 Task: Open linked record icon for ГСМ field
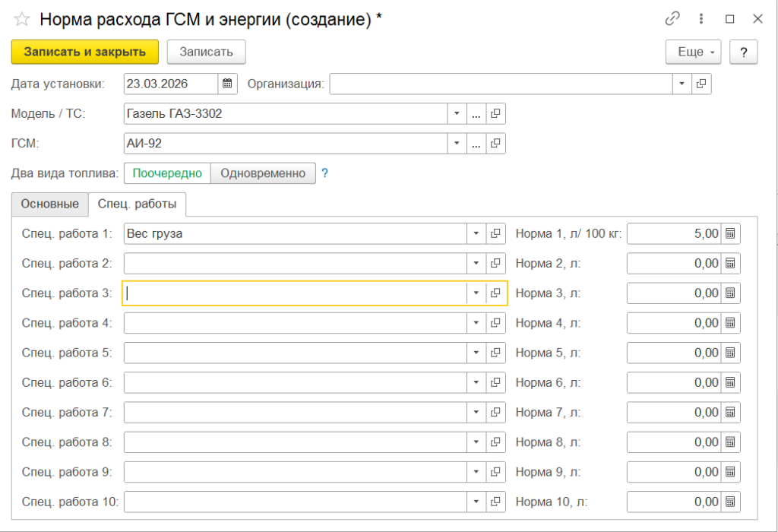(495, 143)
